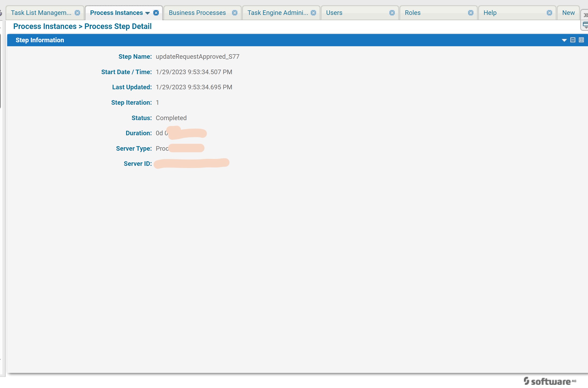Switch to Task List Management tab
The image size is (588, 388).
tap(41, 13)
